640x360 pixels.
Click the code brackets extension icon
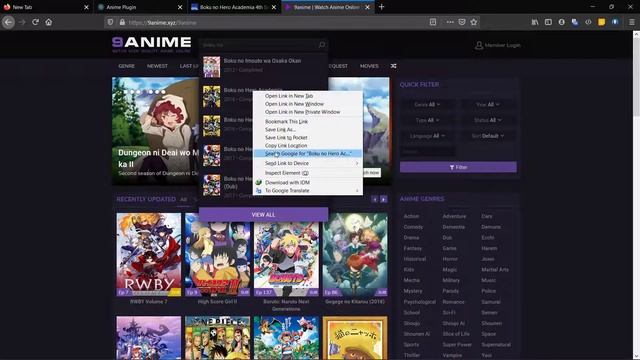(x=588, y=22)
